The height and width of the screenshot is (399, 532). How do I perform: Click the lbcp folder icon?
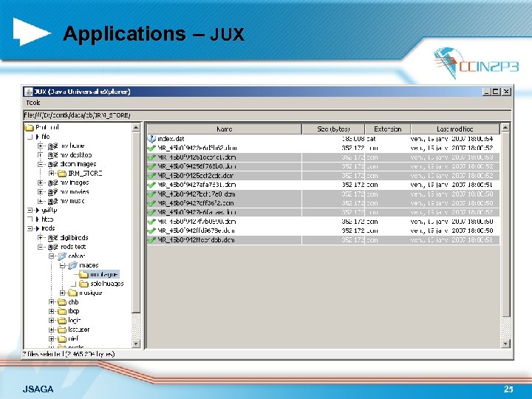(x=62, y=311)
